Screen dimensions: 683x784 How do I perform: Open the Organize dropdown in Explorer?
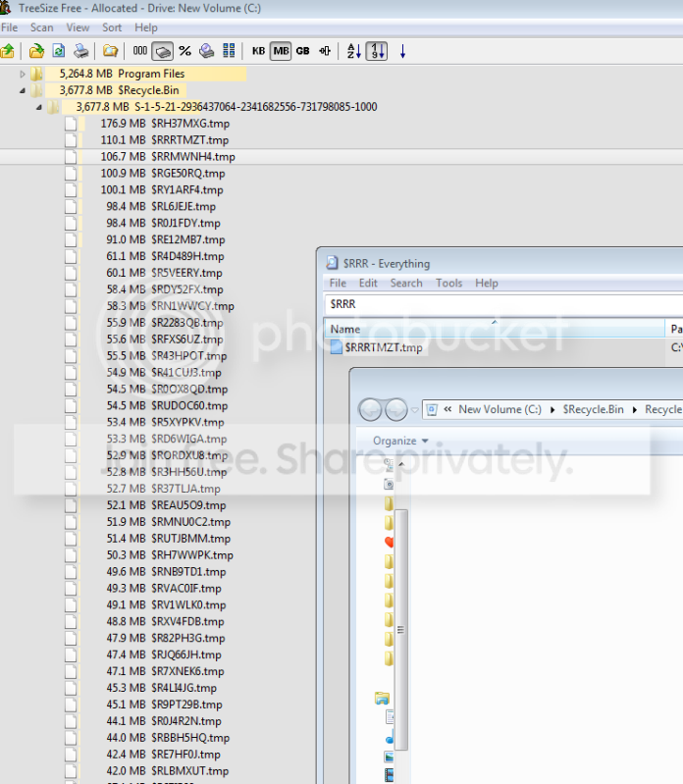400,441
